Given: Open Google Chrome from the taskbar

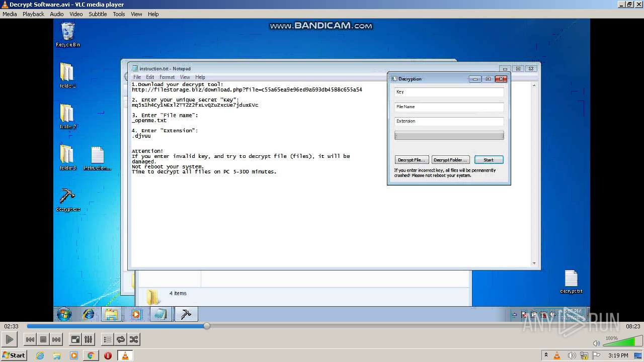Looking at the screenshot, I should click(x=91, y=355).
